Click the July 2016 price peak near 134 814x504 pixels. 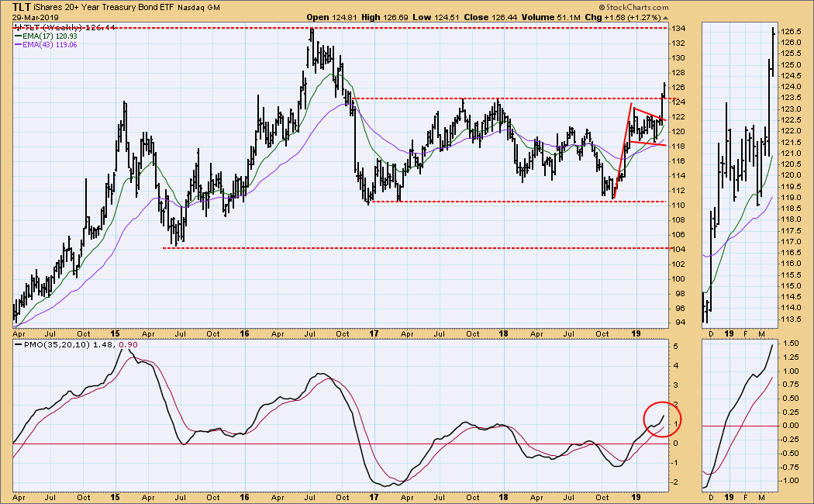tap(312, 31)
